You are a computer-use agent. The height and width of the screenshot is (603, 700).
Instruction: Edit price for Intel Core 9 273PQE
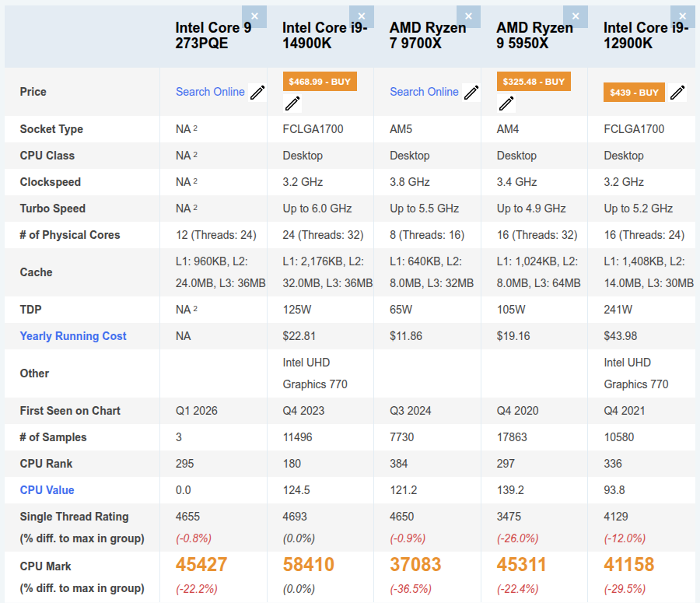click(x=257, y=93)
